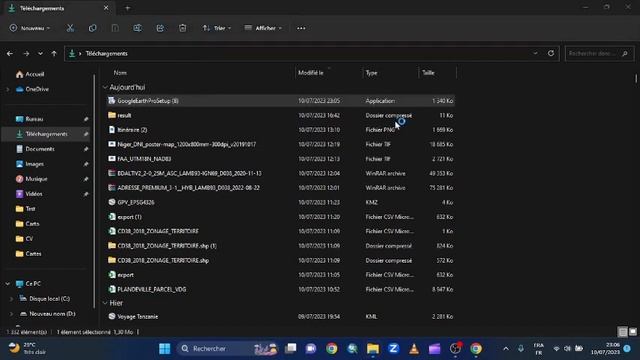Open the three-dots more options menu
640x360 pixels.
(301, 28)
